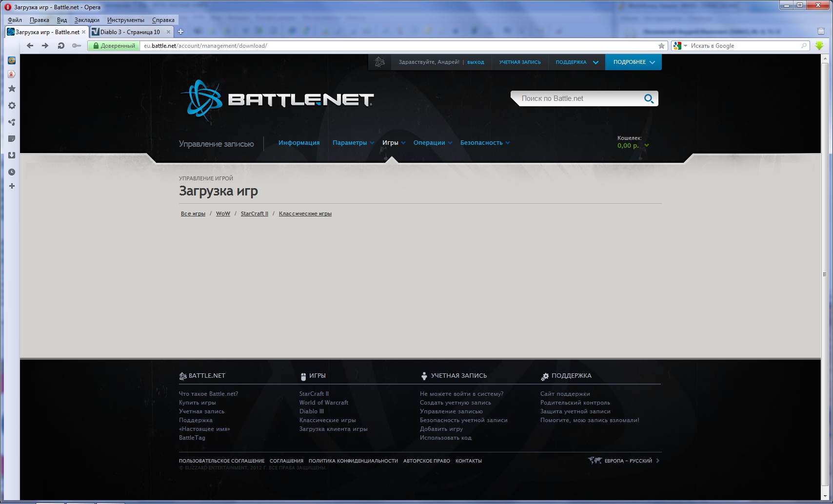This screenshot has width=833, height=504.
Task: Click the Искать в Google search field
Action: 744,46
